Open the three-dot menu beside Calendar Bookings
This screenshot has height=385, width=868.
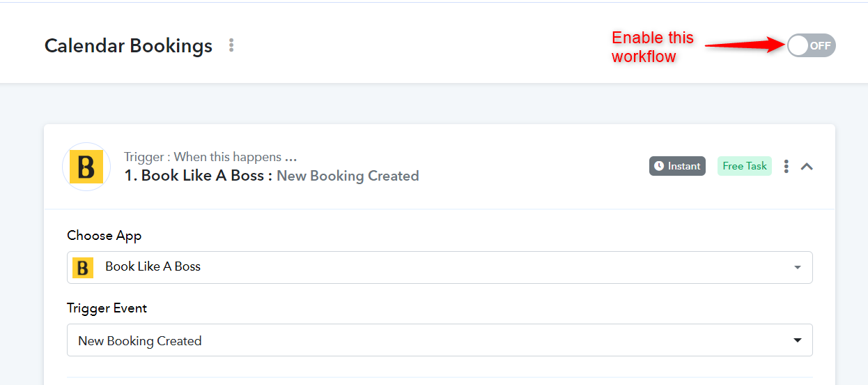click(231, 45)
